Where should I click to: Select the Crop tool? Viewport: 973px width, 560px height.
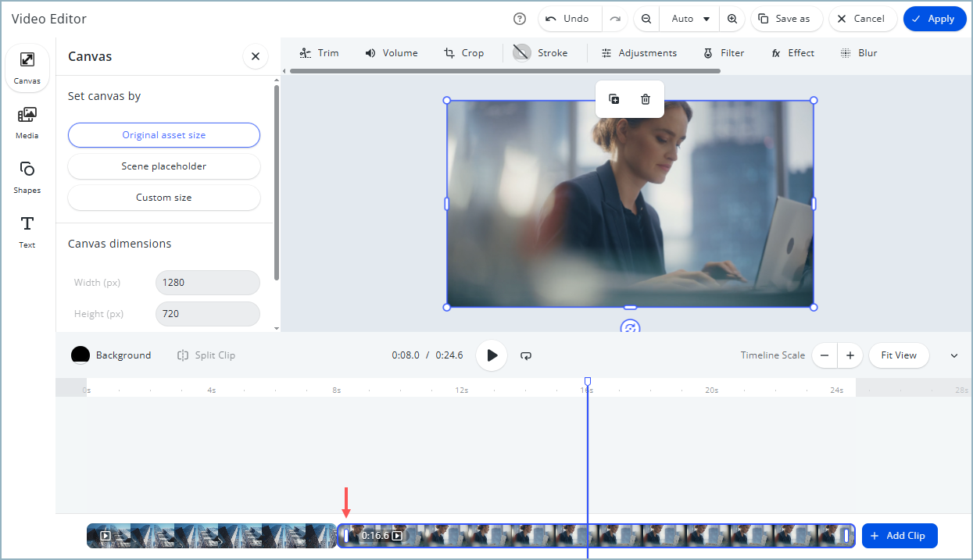click(464, 52)
